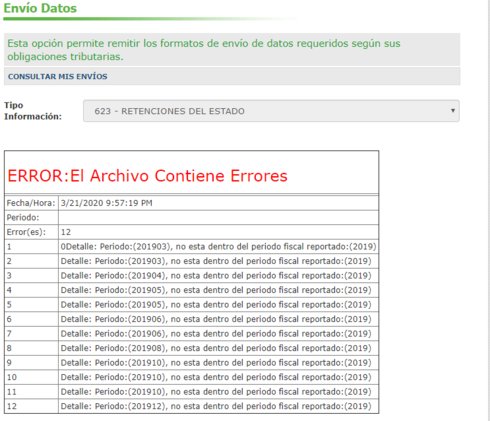The height and width of the screenshot is (421, 490).
Task: Select the Fecha/Hora value 3/21/2020 9:57:19 PM
Action: (107, 203)
